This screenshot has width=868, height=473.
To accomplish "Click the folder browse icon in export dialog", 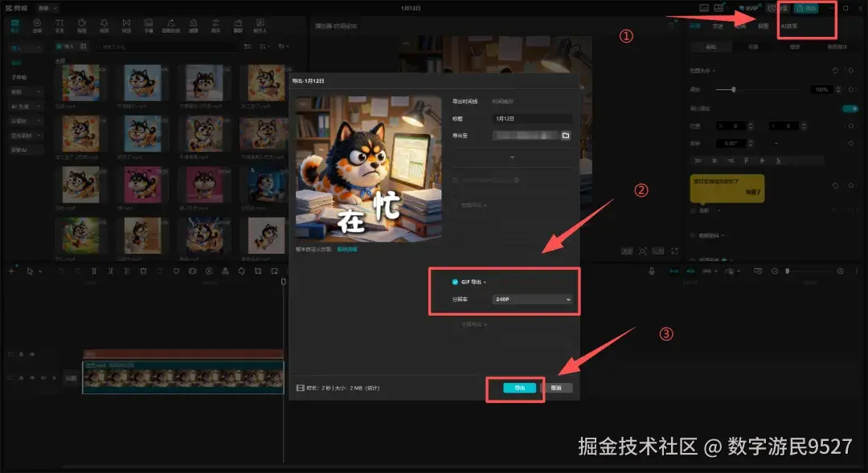I will click(566, 136).
